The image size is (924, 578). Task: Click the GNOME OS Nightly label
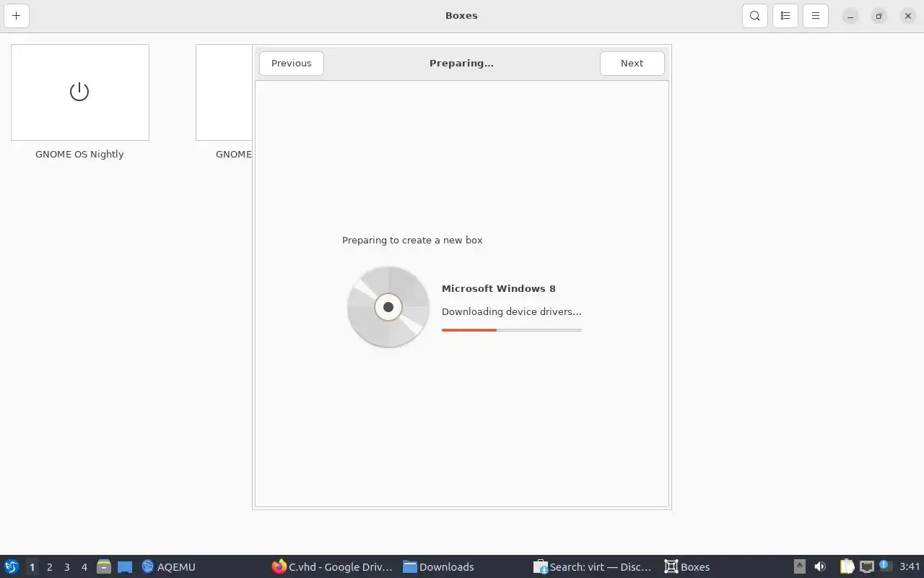tap(79, 154)
